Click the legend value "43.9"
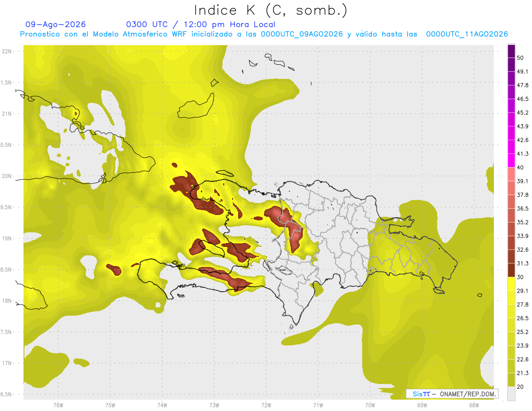 523,126
